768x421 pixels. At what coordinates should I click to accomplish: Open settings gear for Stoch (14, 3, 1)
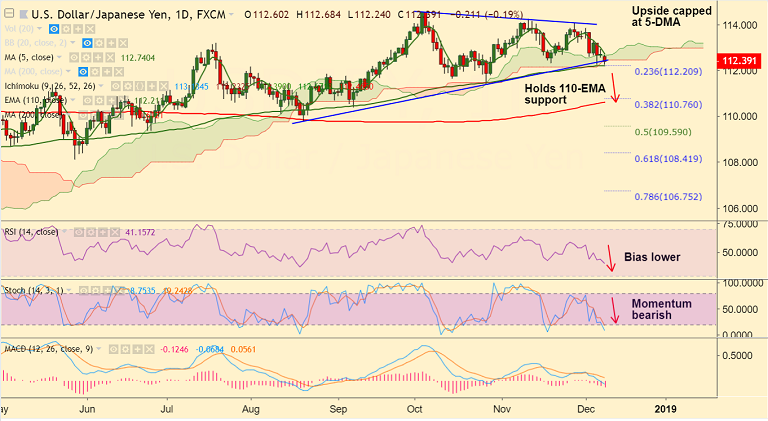click(96, 290)
